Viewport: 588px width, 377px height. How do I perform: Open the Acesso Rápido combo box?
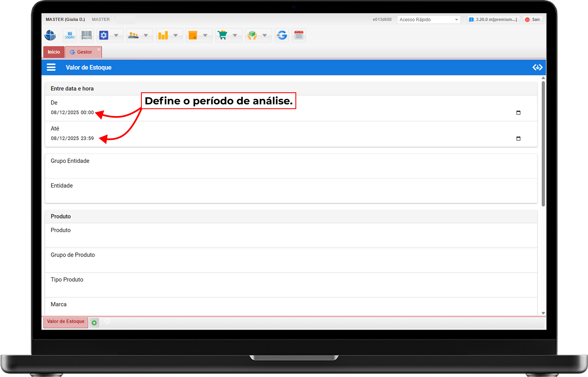(429, 20)
